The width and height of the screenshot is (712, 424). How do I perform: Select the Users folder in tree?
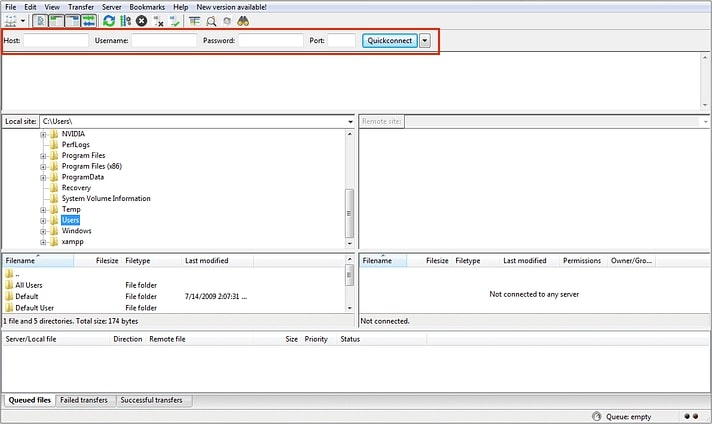[70, 220]
